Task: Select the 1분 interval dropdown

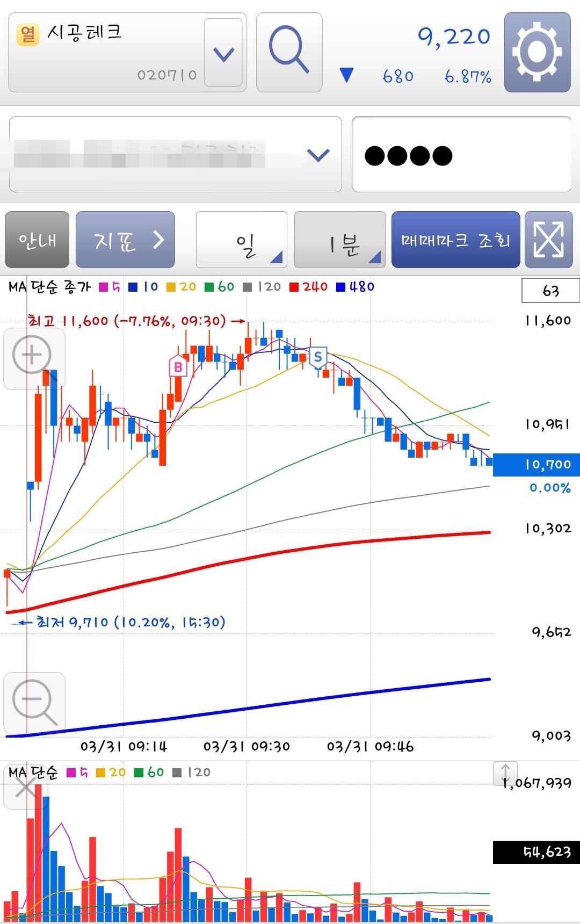Action: point(339,240)
